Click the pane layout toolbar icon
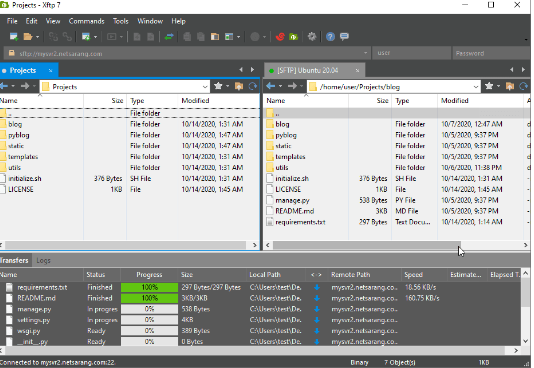Image resolution: width=534 pixels, height=368 pixels. (x=215, y=36)
